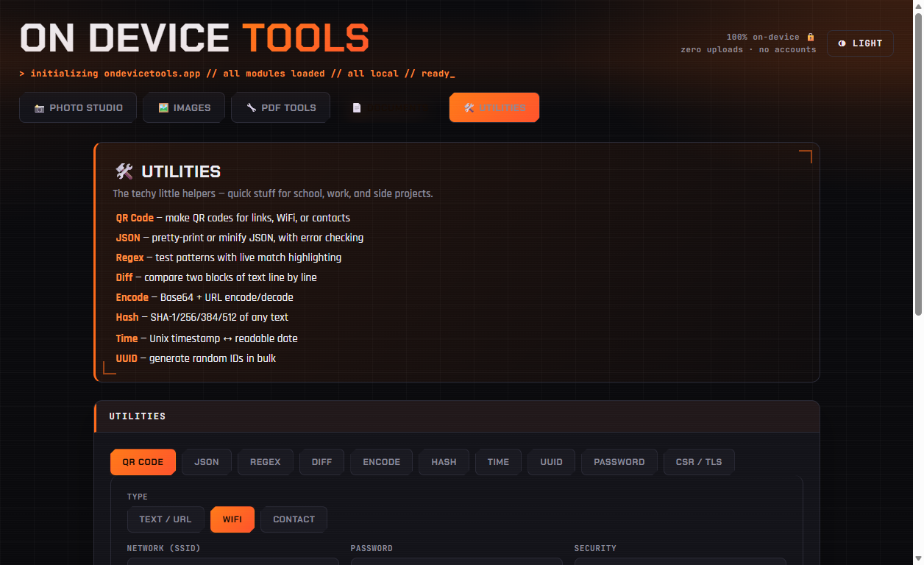Go to the Time utility tab
The height and width of the screenshot is (565, 924).
point(498,462)
